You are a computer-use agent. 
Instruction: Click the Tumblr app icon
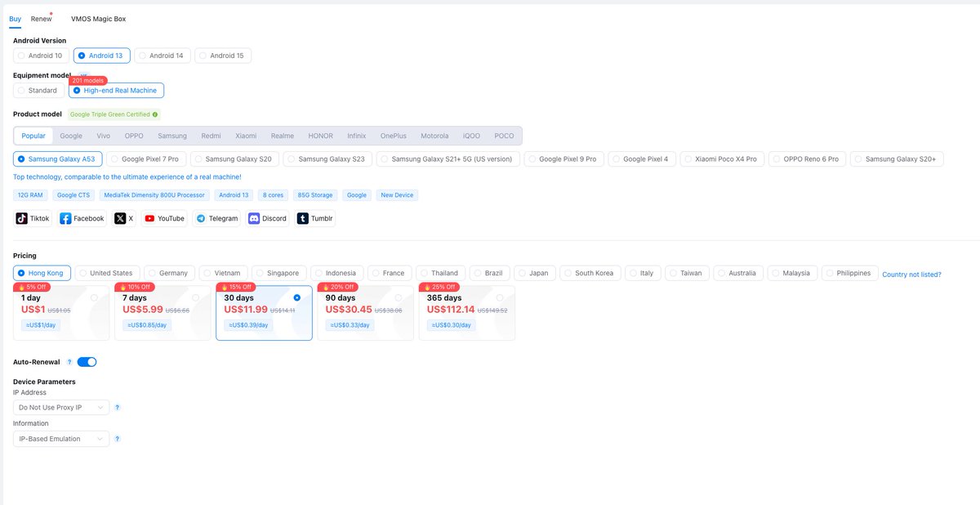(x=303, y=218)
